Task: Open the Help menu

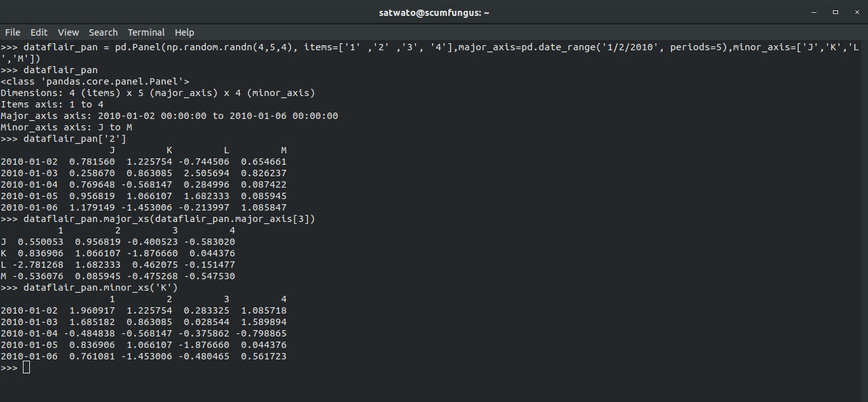Action: pyautogui.click(x=184, y=32)
